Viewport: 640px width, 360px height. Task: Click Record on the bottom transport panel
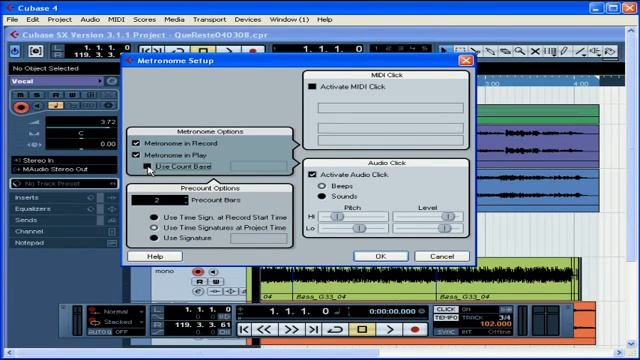415,329
